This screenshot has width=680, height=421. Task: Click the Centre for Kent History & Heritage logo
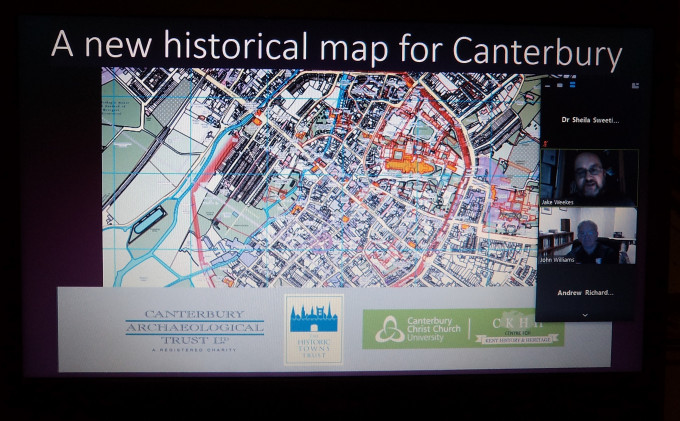(x=517, y=329)
